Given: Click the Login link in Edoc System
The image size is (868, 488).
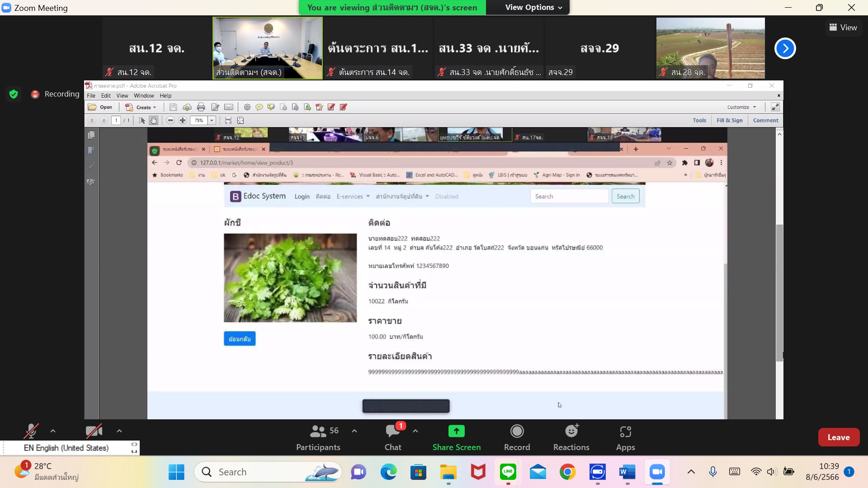Looking at the screenshot, I should [x=301, y=196].
